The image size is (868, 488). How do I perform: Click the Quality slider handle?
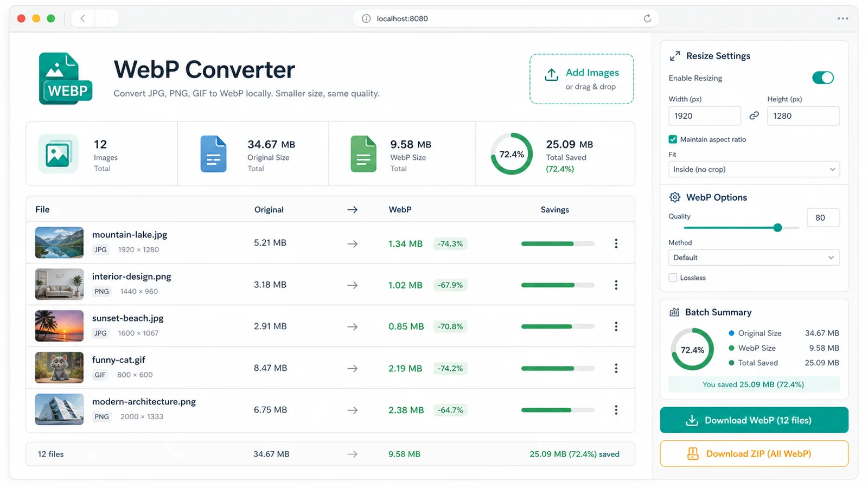777,228
